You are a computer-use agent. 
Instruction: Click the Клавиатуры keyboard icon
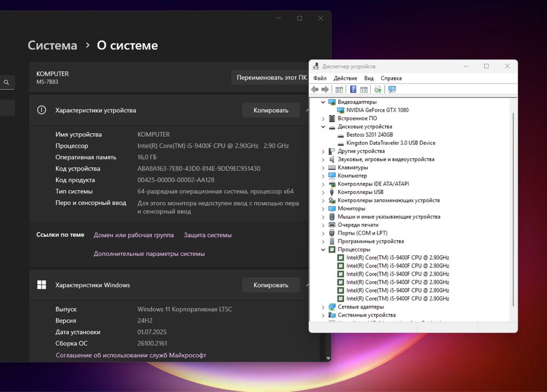click(332, 167)
